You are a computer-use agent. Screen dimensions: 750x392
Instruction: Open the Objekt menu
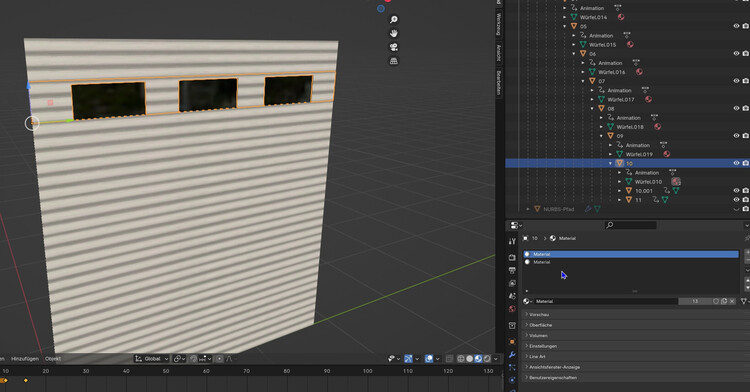[x=53, y=359]
